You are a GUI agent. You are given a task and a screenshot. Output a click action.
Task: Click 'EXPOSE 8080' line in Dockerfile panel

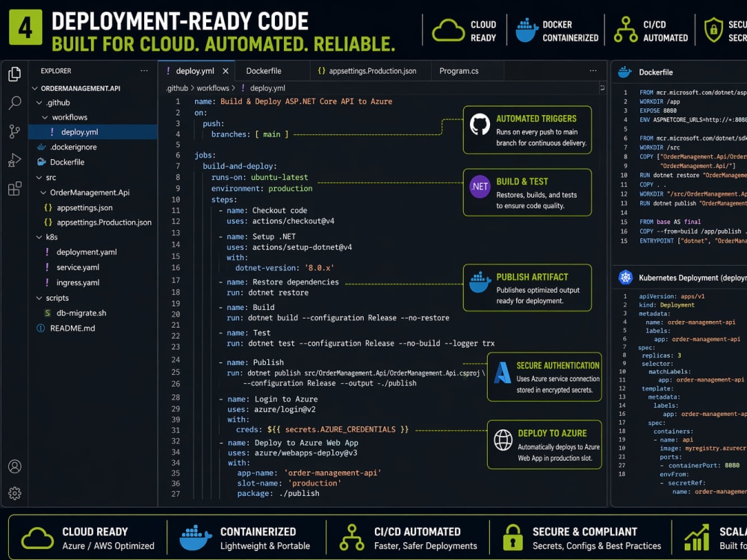coord(658,111)
